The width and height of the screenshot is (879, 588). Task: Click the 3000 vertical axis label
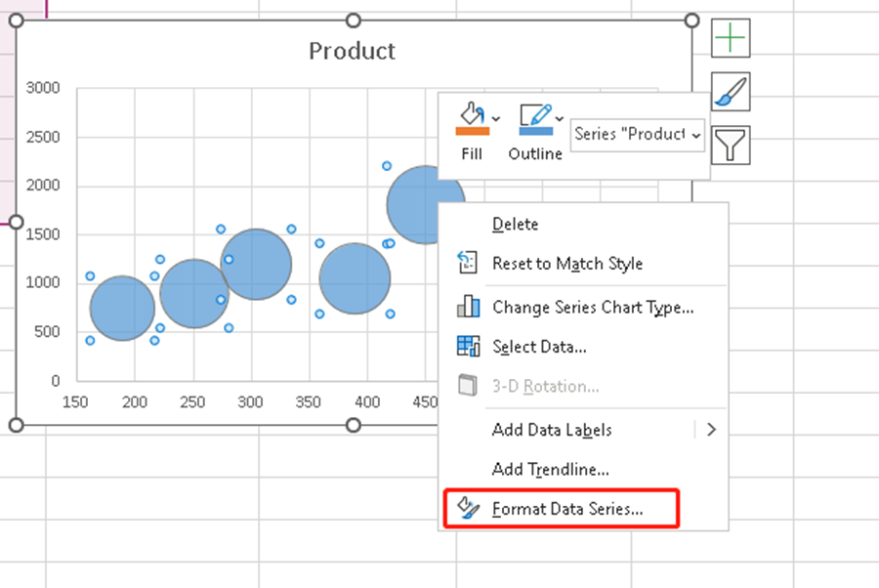click(x=43, y=88)
